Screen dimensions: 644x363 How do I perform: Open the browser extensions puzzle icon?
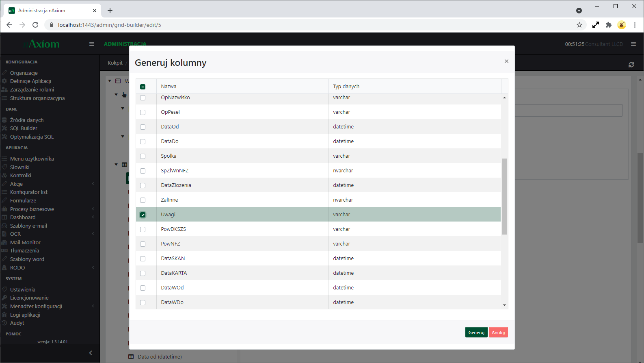click(x=608, y=25)
